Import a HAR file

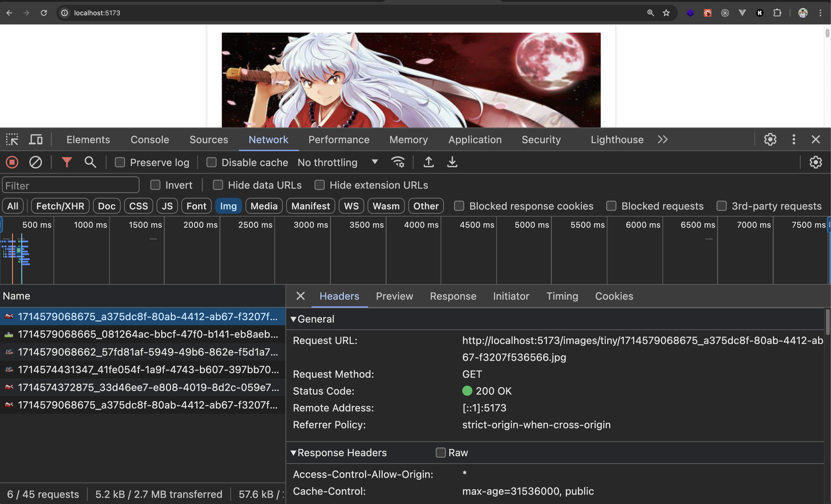coord(428,162)
